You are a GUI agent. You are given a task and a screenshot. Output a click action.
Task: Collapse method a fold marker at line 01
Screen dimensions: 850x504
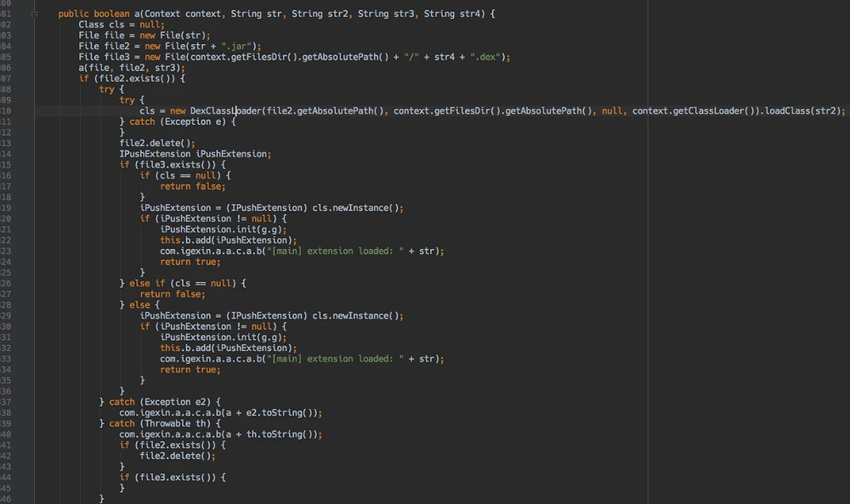(35, 14)
